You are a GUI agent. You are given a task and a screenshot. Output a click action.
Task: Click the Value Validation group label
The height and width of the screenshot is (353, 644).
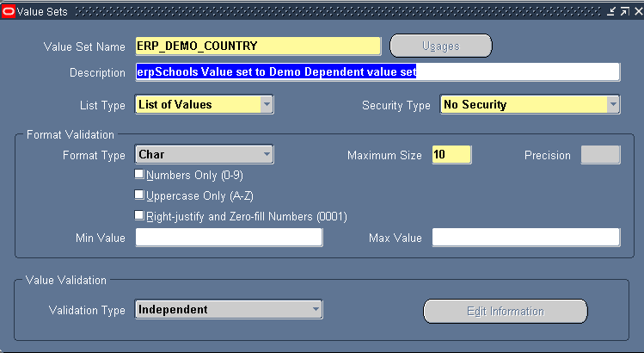click(x=66, y=280)
